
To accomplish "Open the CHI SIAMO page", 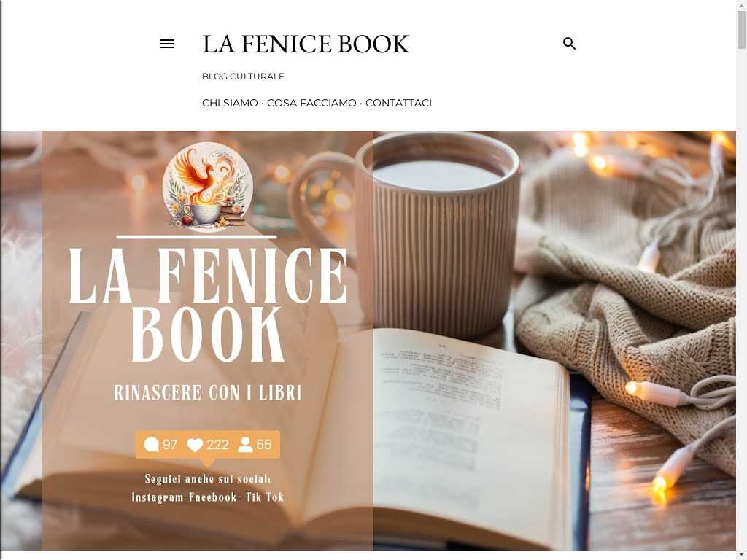I will tap(230, 103).
